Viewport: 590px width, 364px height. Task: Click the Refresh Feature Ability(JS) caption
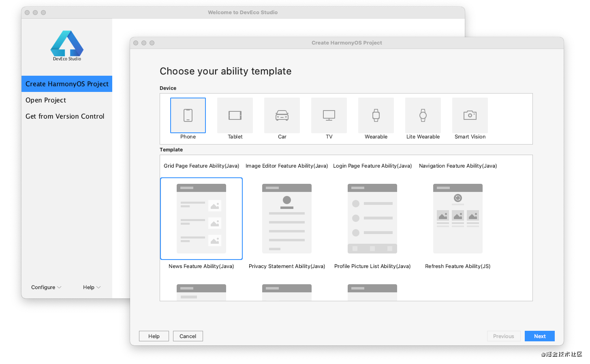[458, 266]
